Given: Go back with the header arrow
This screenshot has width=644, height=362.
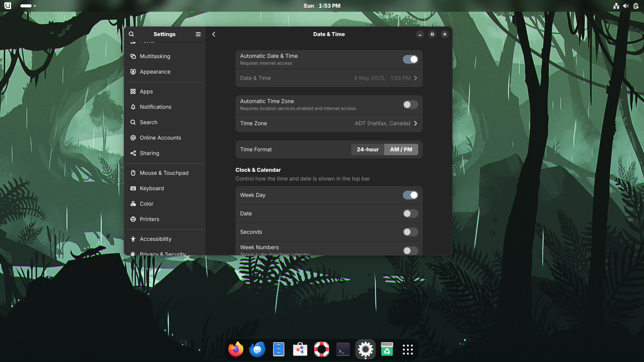Looking at the screenshot, I should click(x=214, y=34).
